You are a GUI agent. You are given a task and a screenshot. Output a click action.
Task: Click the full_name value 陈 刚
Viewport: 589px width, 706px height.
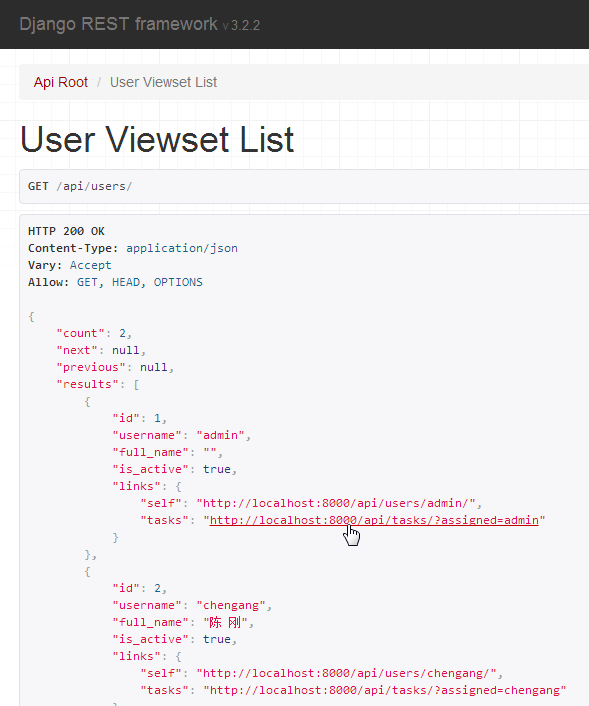click(225, 623)
